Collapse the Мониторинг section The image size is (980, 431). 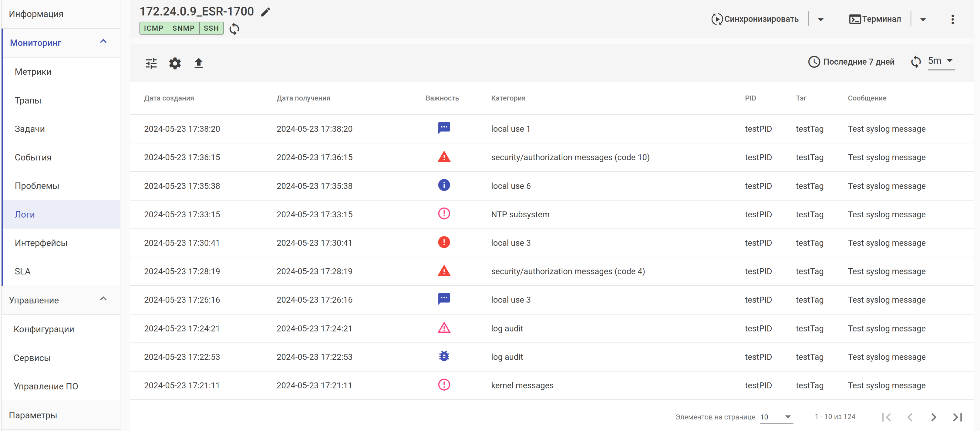pyautogui.click(x=103, y=42)
